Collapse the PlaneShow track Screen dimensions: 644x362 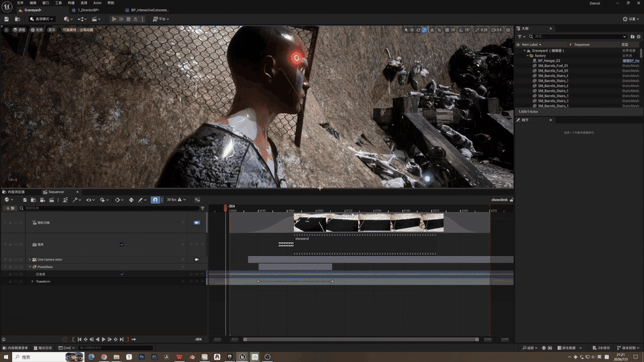coord(30,267)
